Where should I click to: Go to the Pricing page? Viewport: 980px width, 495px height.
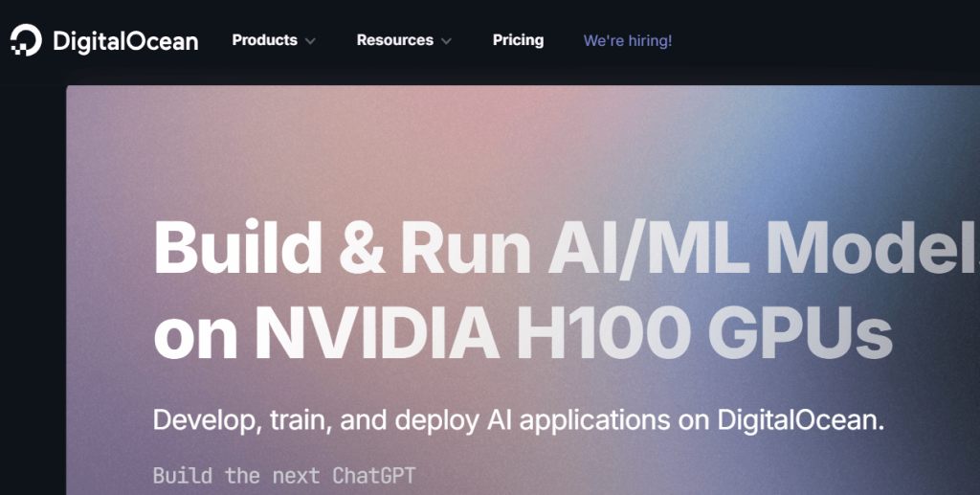518,40
